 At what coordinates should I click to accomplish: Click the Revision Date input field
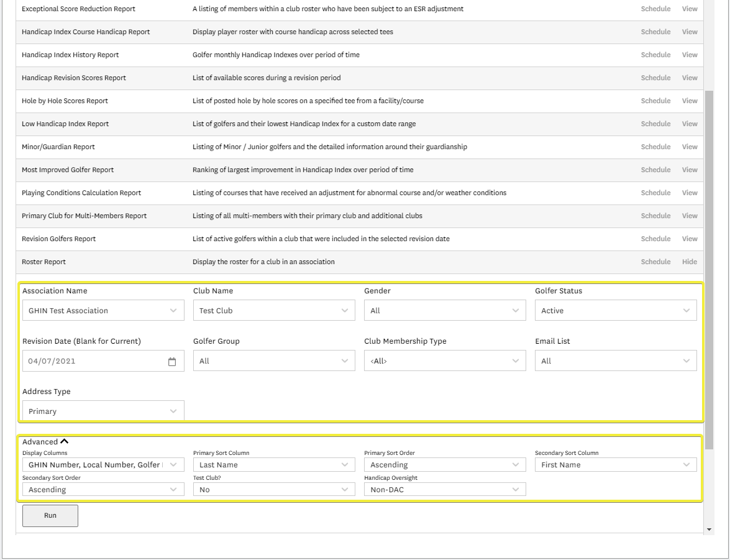click(x=93, y=362)
